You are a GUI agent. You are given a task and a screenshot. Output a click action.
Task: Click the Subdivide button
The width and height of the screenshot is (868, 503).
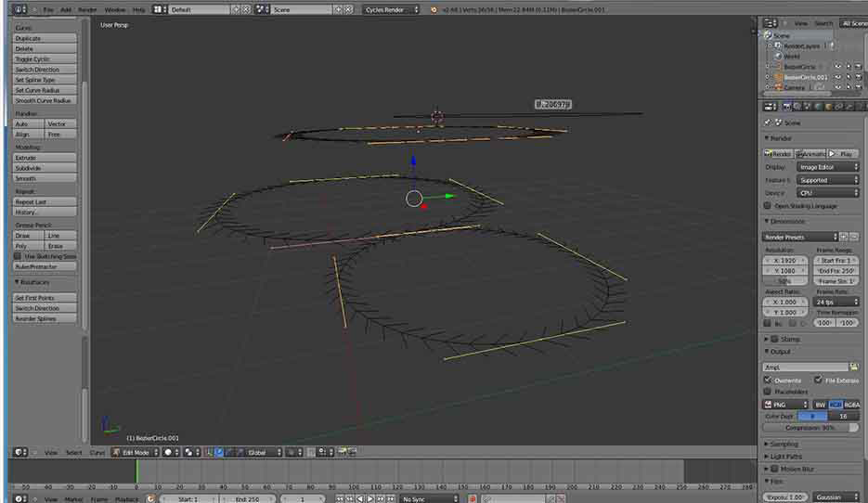point(45,168)
